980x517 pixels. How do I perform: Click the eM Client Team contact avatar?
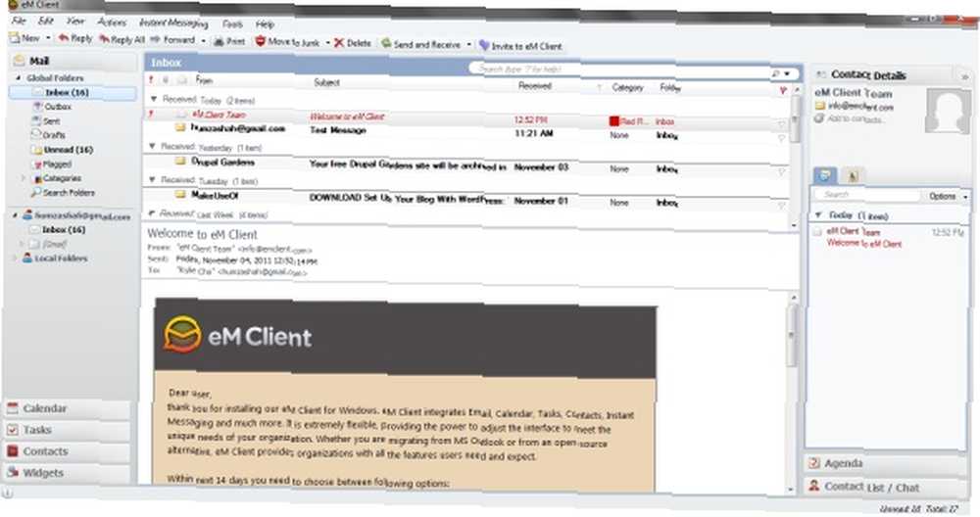(x=948, y=111)
